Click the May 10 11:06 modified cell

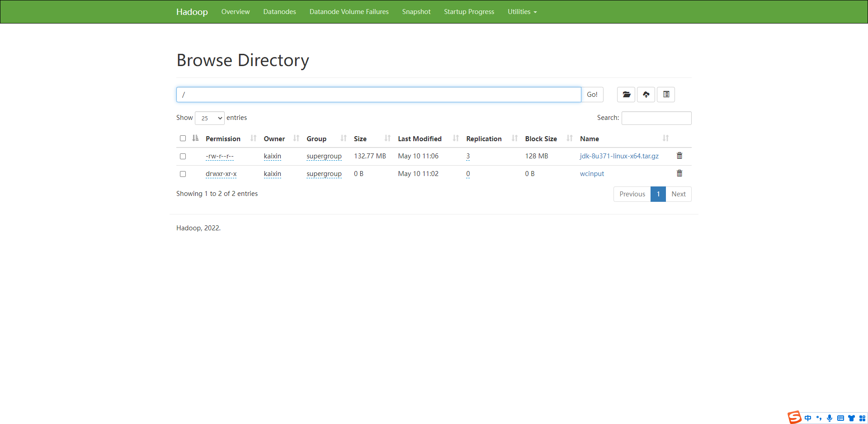418,156
